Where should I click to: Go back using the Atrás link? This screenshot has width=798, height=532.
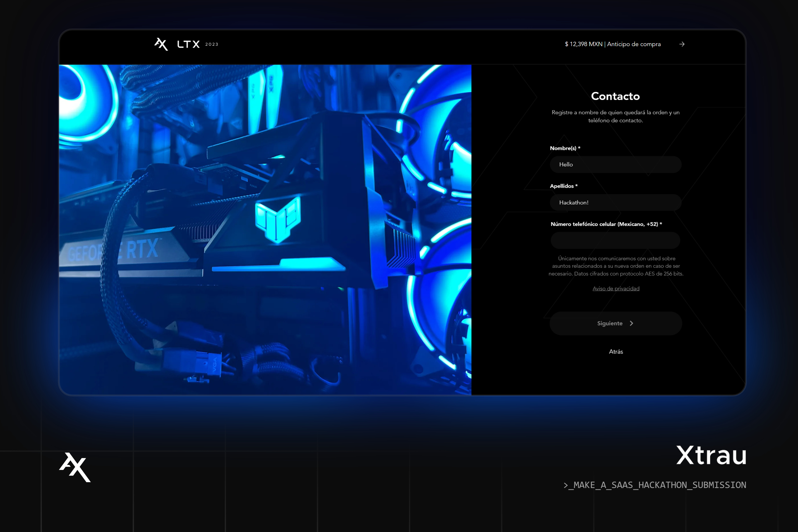616,352
